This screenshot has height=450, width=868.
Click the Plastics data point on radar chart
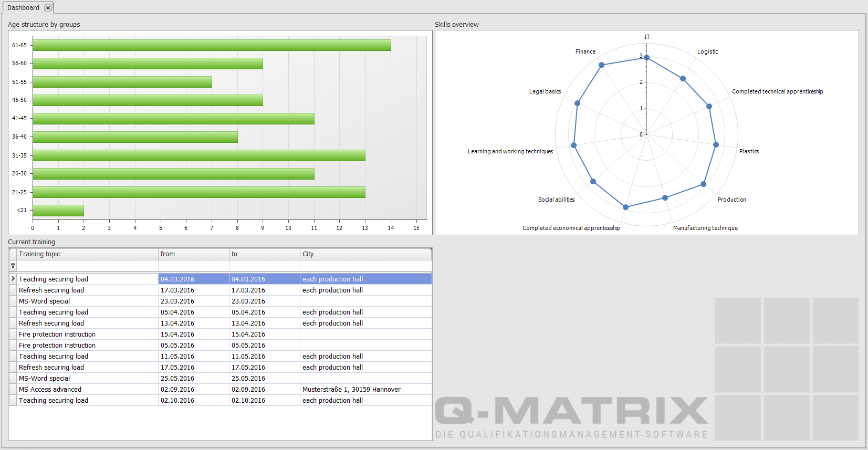pyautogui.click(x=716, y=145)
